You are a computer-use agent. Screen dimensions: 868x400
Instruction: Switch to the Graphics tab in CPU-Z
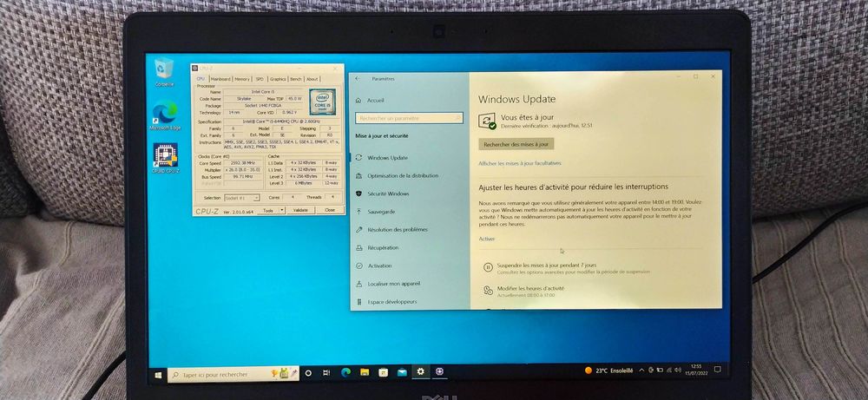278,79
